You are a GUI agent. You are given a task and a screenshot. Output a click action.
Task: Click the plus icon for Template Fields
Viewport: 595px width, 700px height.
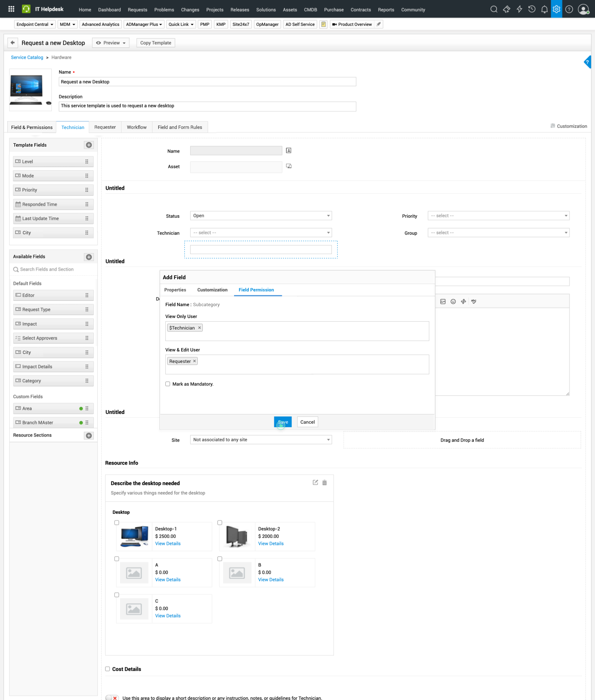click(89, 145)
